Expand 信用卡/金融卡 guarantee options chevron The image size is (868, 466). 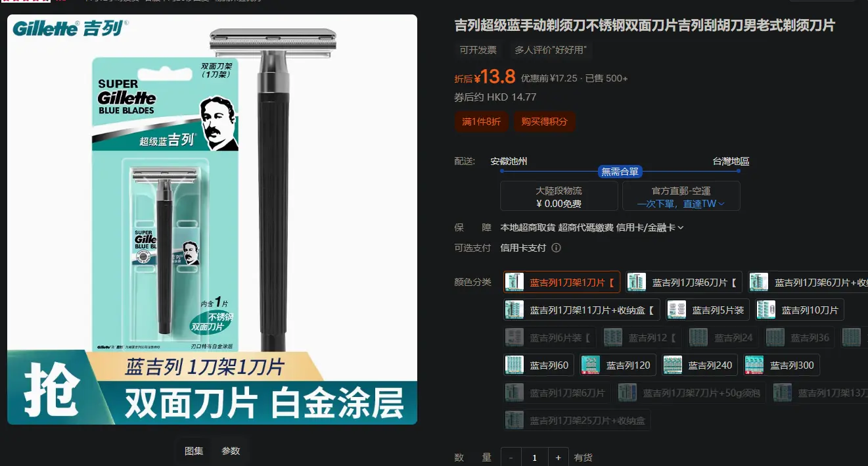pos(681,227)
